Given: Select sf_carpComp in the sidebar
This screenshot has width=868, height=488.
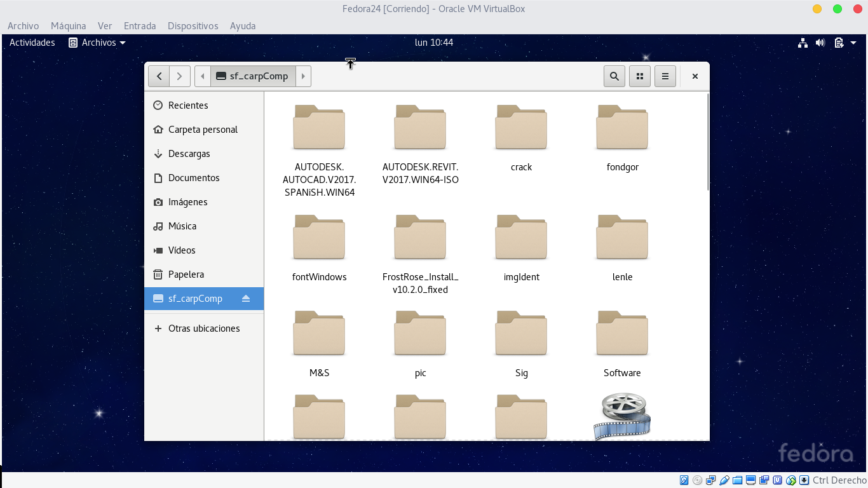Looking at the screenshot, I should click(x=204, y=299).
